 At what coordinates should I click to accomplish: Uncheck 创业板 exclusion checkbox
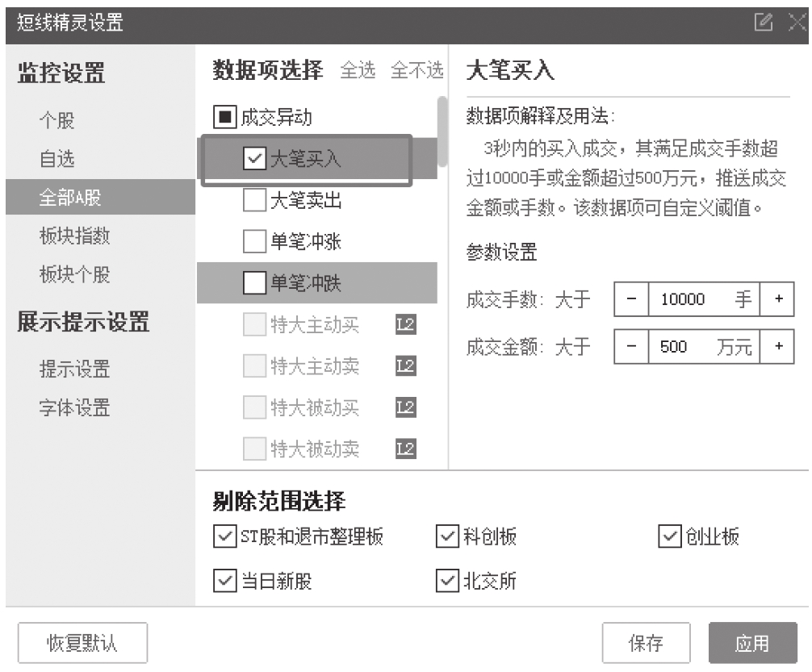click(670, 536)
